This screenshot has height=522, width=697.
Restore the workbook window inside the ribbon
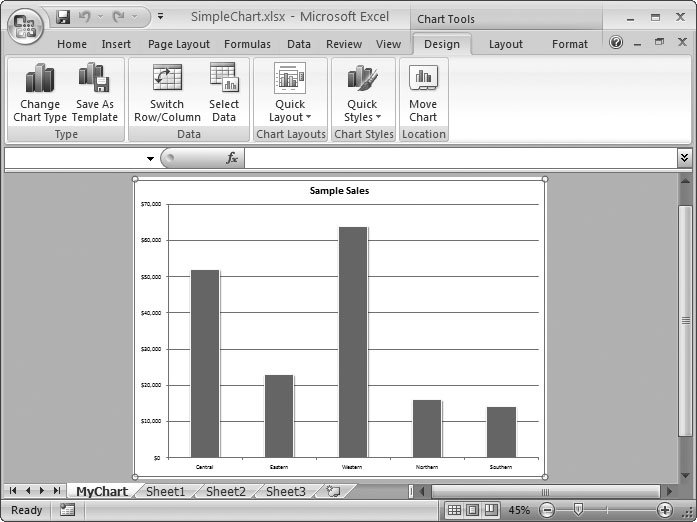click(x=659, y=42)
